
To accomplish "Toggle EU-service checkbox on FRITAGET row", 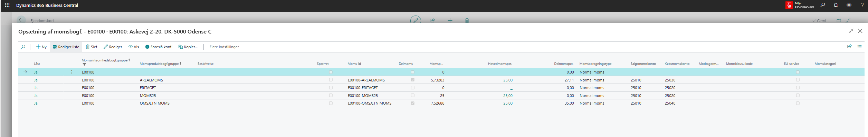I will pyautogui.click(x=798, y=88).
